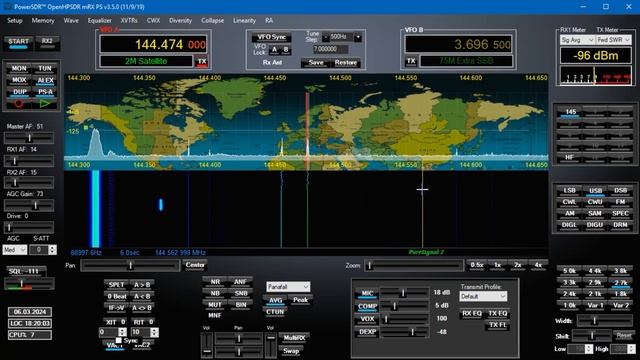Click the Zoom slider
This screenshot has width=640, height=360.
414,265
